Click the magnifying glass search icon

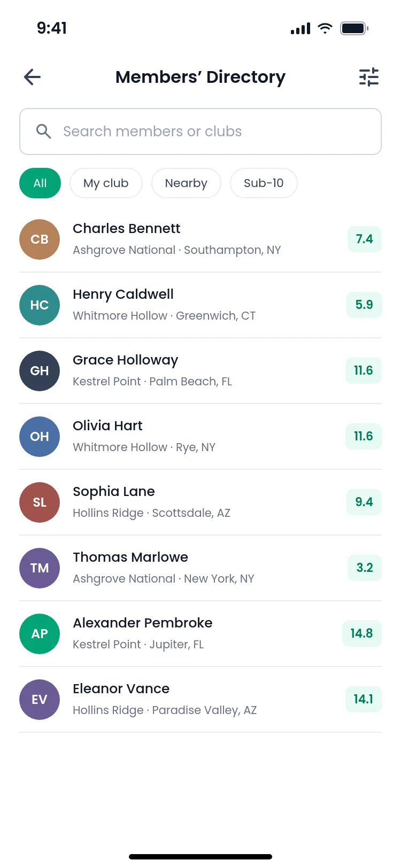click(x=43, y=131)
